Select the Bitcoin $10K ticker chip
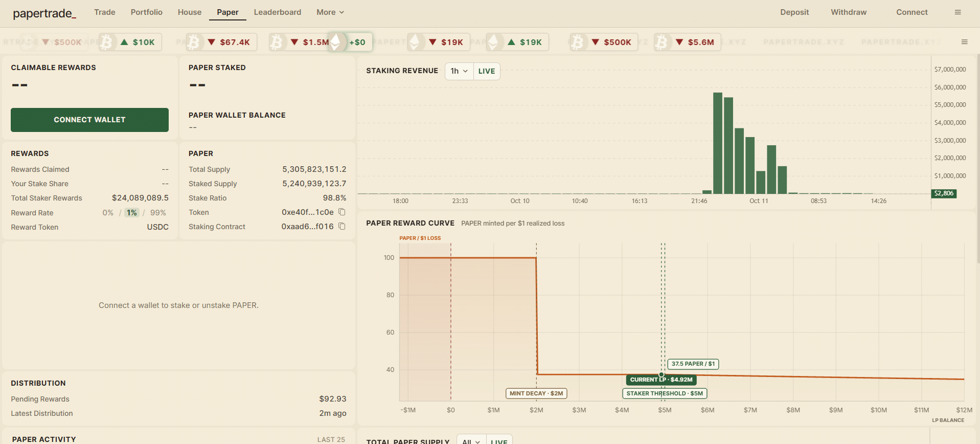The width and height of the screenshot is (980, 444). pyautogui.click(x=130, y=42)
